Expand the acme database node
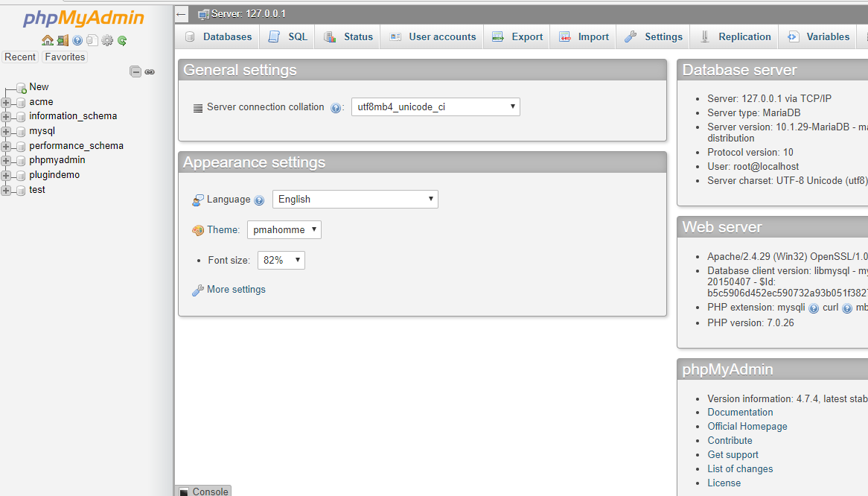This screenshot has width=868, height=496. 6,103
